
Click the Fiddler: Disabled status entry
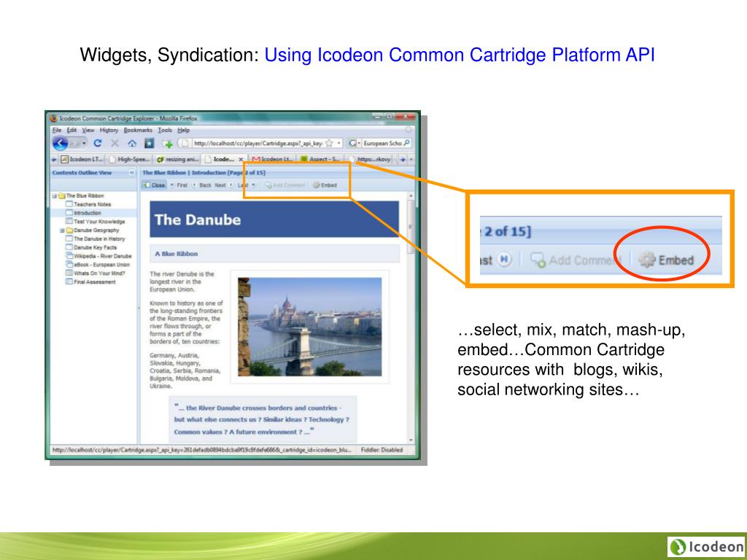(x=382, y=450)
